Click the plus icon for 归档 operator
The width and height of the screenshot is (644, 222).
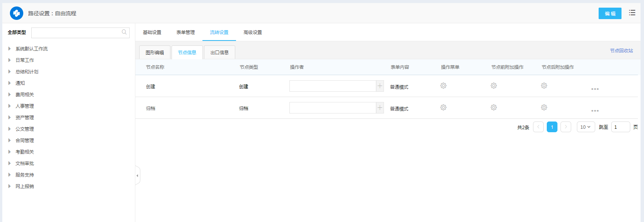click(x=380, y=108)
